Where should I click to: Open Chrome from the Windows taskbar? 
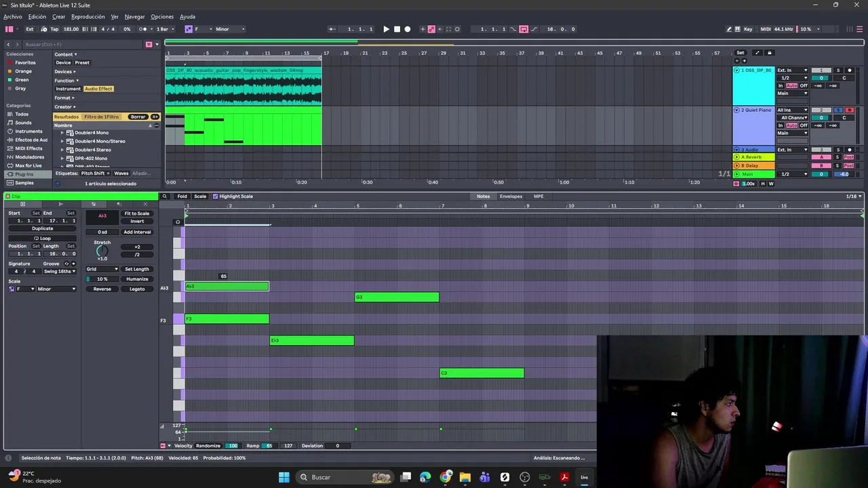pyautogui.click(x=445, y=477)
